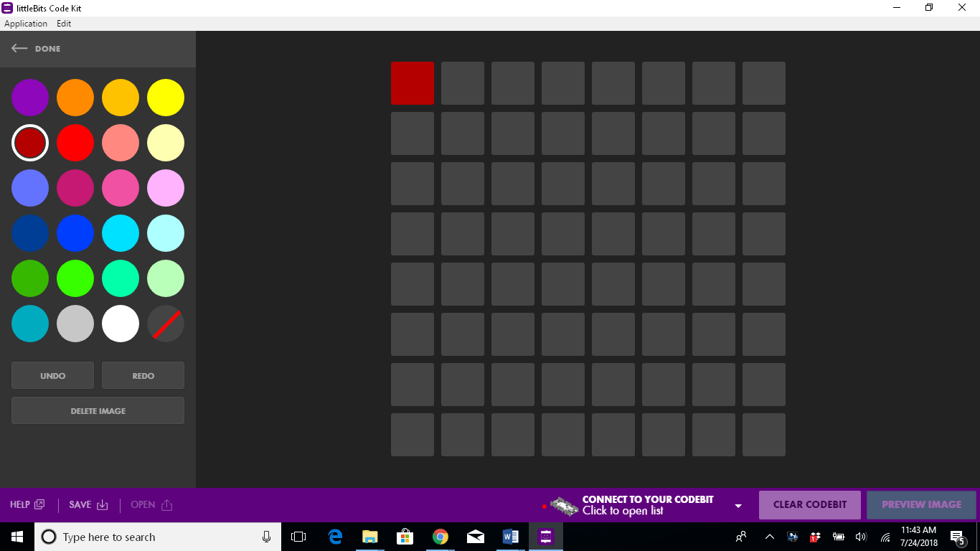
Task: Toggle the red pixel in the grid's top-left
Action: [413, 83]
